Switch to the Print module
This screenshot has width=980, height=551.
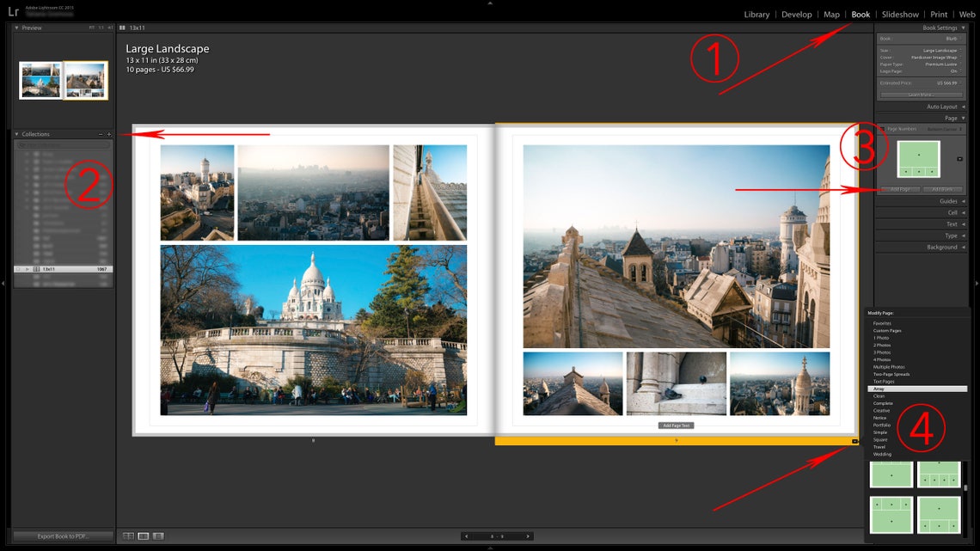939,15
